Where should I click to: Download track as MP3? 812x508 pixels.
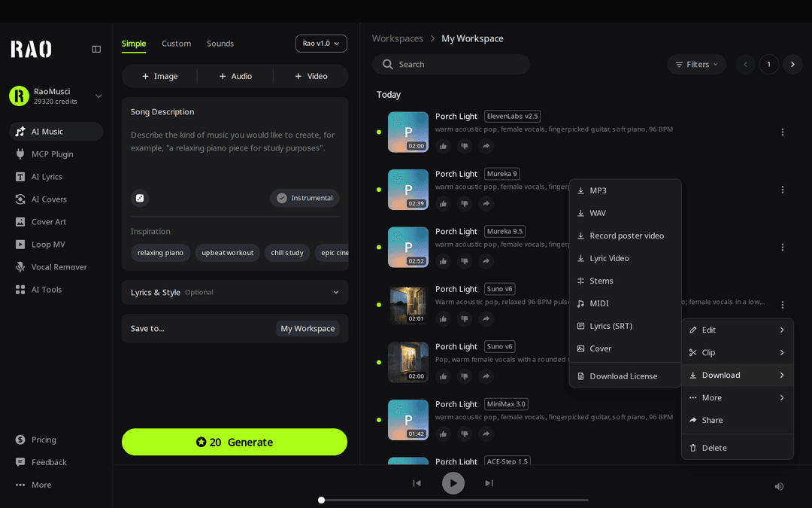(625, 190)
